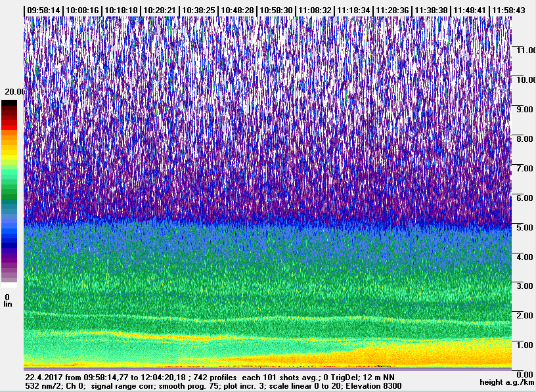Select the 10:18:18 time label
The width and height of the screenshot is (536, 392).
point(121,11)
